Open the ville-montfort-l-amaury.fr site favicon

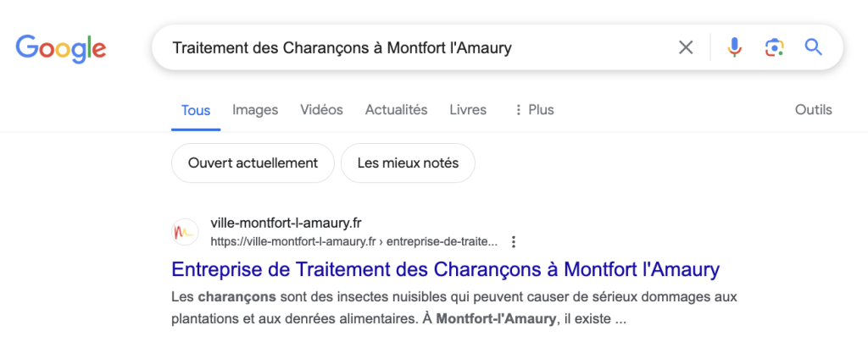click(186, 232)
